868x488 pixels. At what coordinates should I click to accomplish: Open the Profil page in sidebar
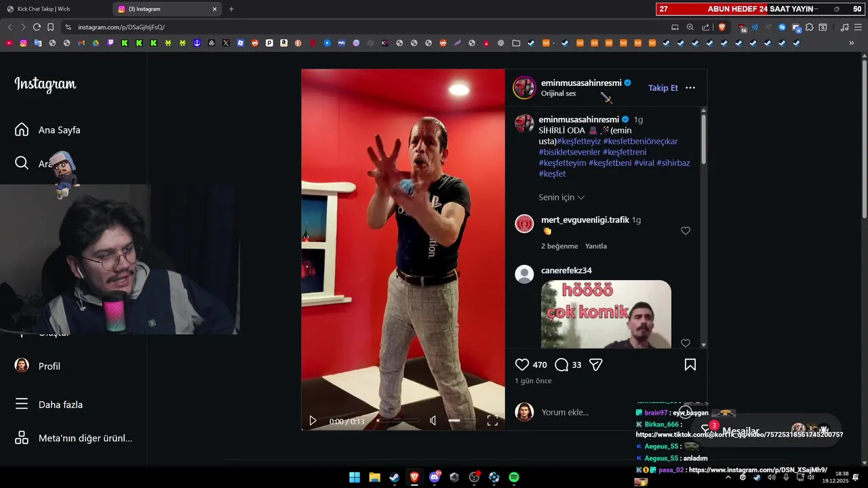click(x=38, y=366)
